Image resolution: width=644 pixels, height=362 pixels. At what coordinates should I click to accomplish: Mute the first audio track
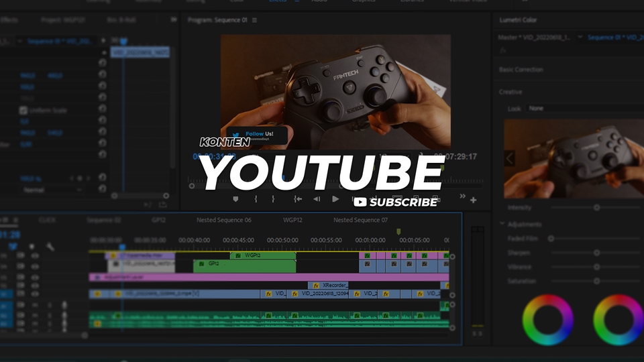36,305
